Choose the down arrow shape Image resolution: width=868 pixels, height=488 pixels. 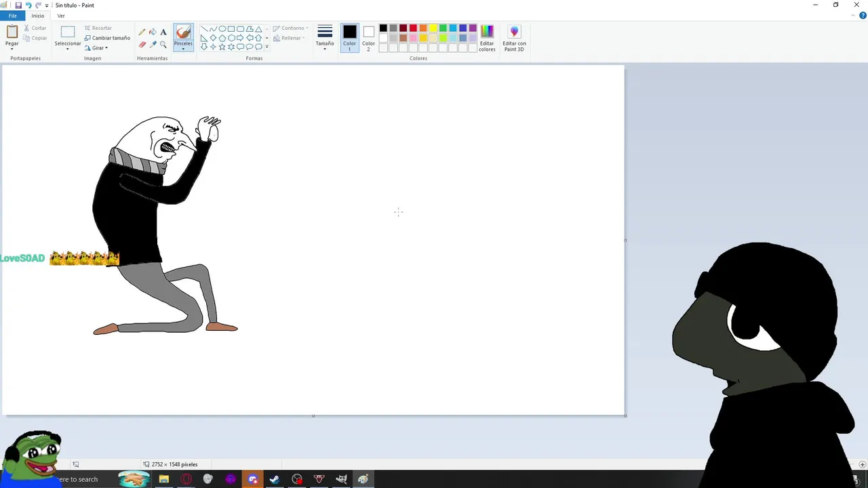coord(204,47)
